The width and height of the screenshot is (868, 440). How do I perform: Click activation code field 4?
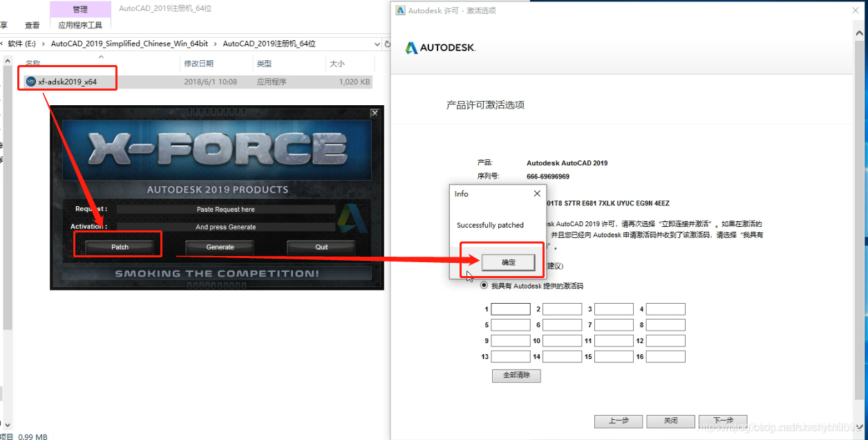coord(666,309)
